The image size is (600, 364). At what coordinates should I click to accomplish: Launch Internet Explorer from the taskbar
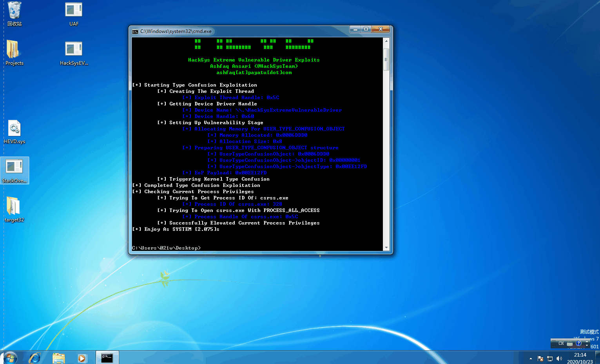[34, 358]
